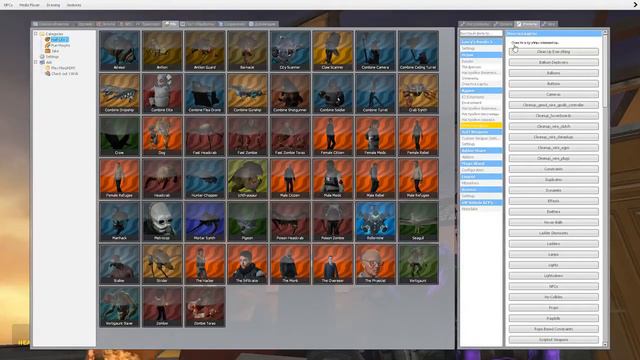Pick the Combine Shotgunner tile
Image resolution: width=640 pixels, height=360 pixels.
pos(290,93)
